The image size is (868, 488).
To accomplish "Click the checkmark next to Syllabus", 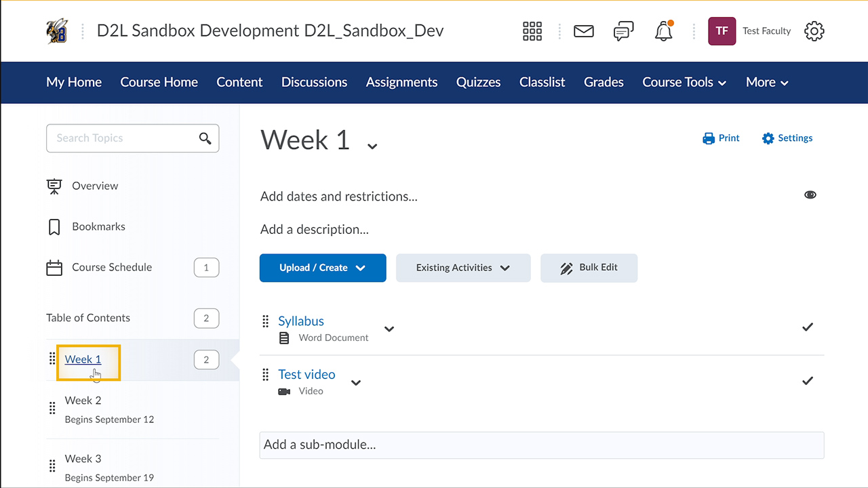I will coord(808,327).
